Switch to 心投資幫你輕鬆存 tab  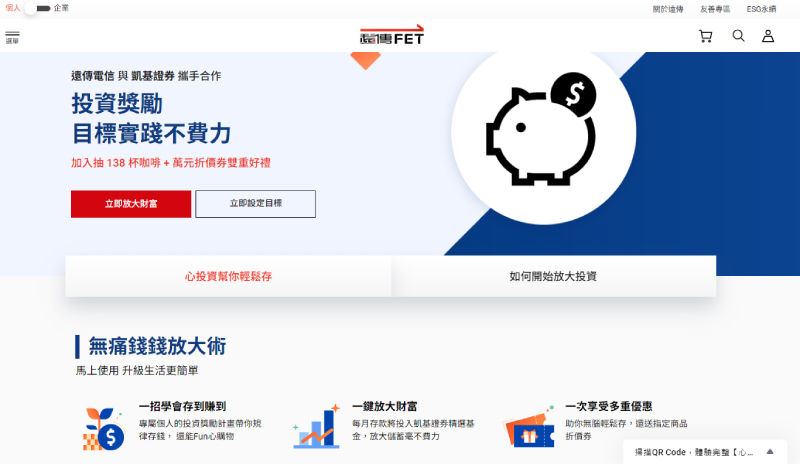click(228, 276)
